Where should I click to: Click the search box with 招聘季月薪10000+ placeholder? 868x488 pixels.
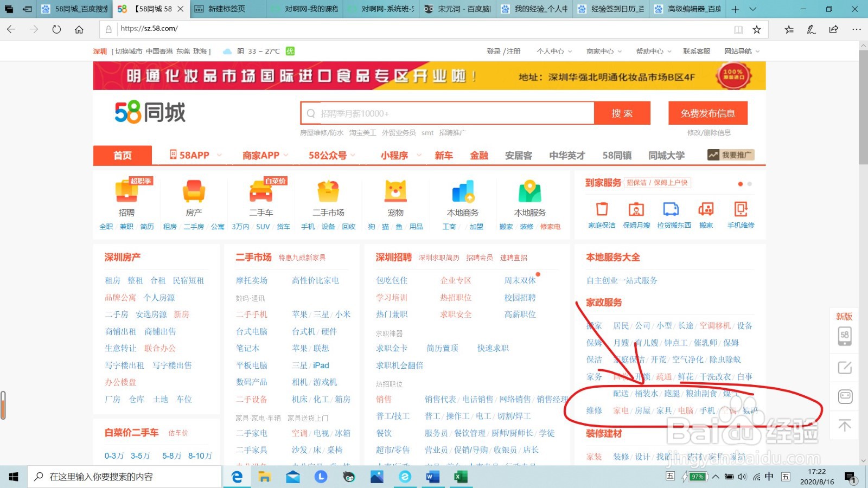pyautogui.click(x=448, y=113)
